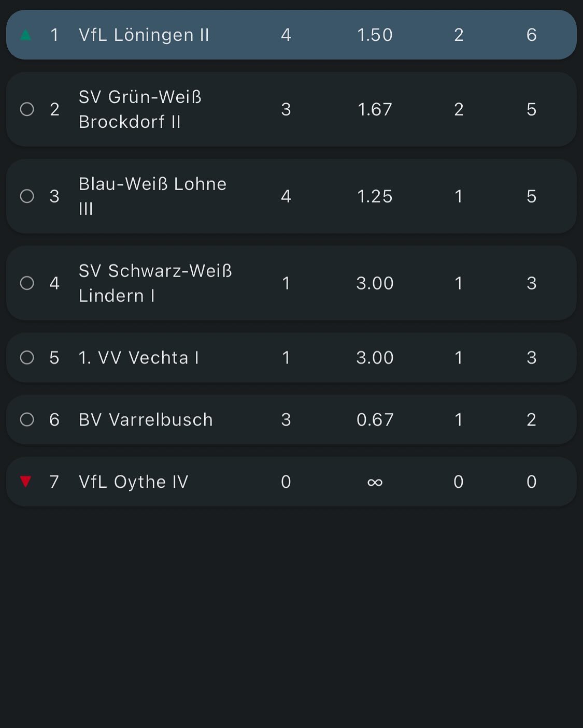Screen dimensions: 583x728
Task: Tap the 1. VV Vechta I team name
Action: (x=139, y=358)
